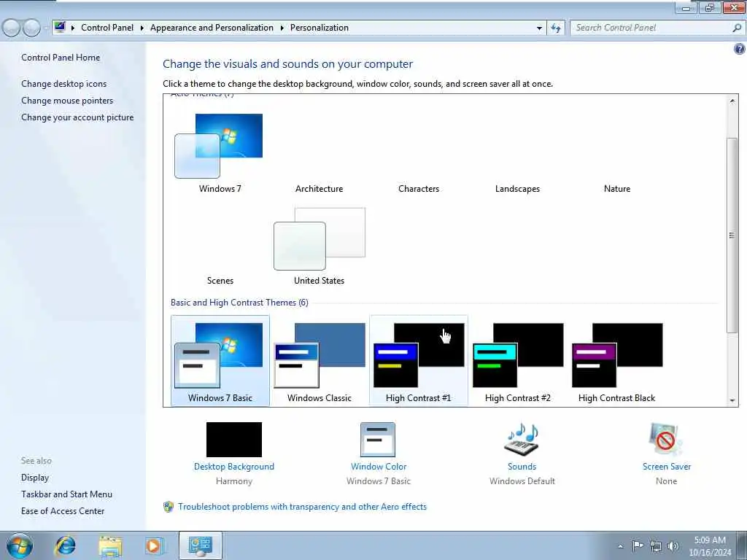
Task: Open the Windows Start menu
Action: pyautogui.click(x=19, y=545)
